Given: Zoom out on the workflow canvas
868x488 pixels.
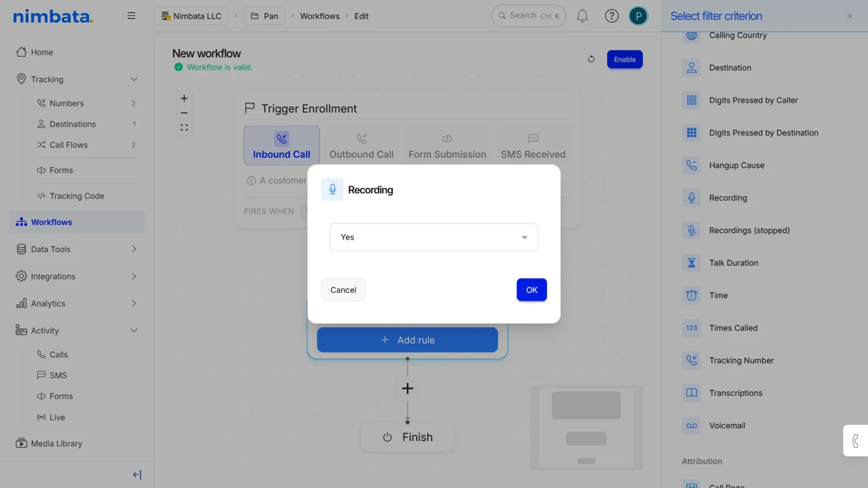Looking at the screenshot, I should [184, 113].
